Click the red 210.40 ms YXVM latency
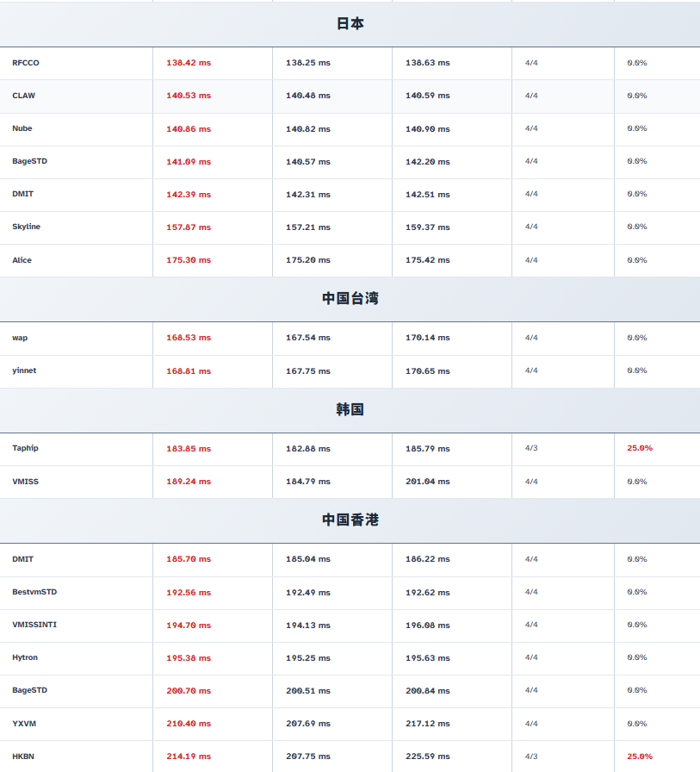Image resolution: width=700 pixels, height=772 pixels. click(189, 724)
